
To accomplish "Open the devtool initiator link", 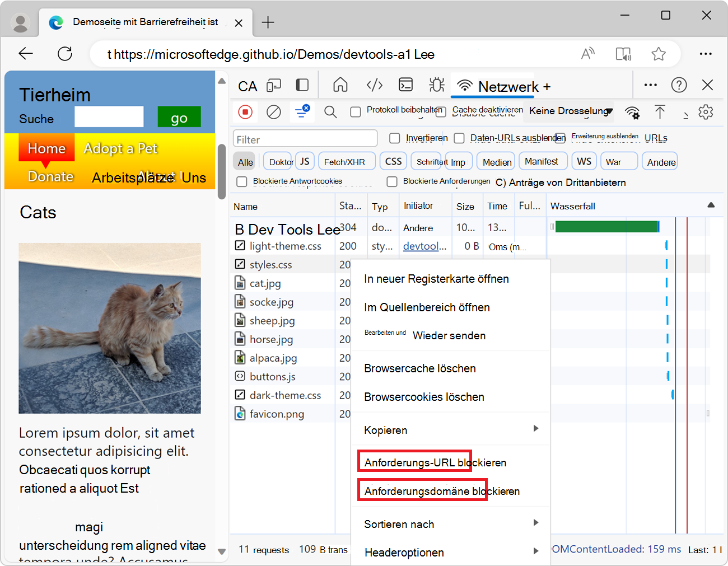I will [424, 246].
